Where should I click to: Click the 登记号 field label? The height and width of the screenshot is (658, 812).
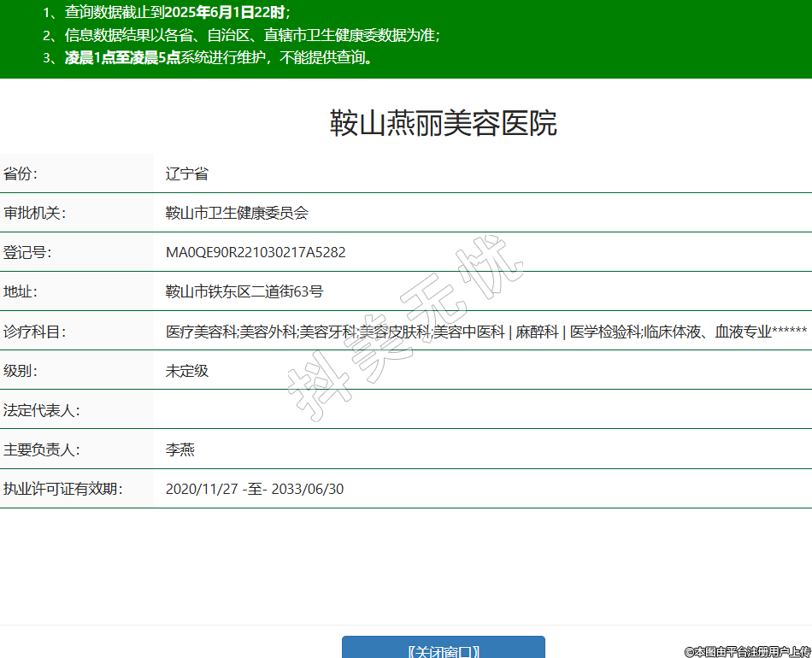click(27, 252)
